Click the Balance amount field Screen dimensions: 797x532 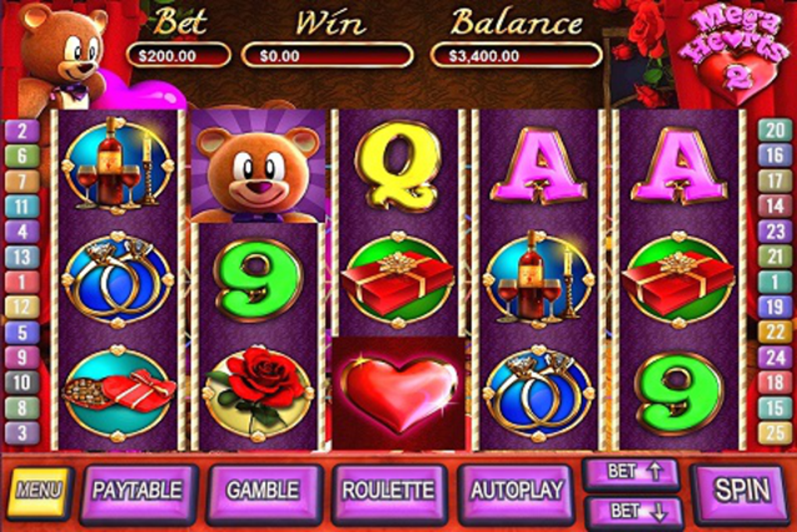(x=516, y=56)
